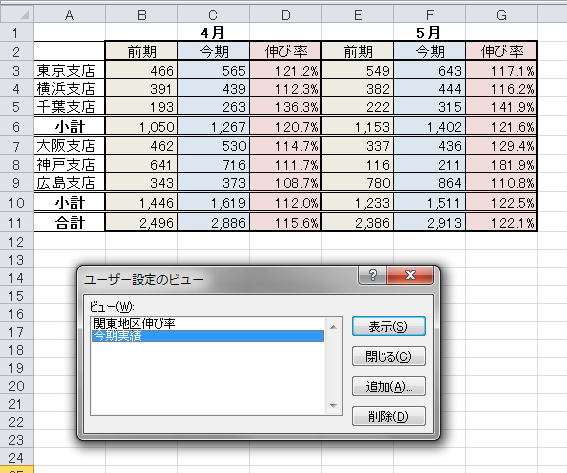Click the 閉じる(C) button

click(x=389, y=357)
